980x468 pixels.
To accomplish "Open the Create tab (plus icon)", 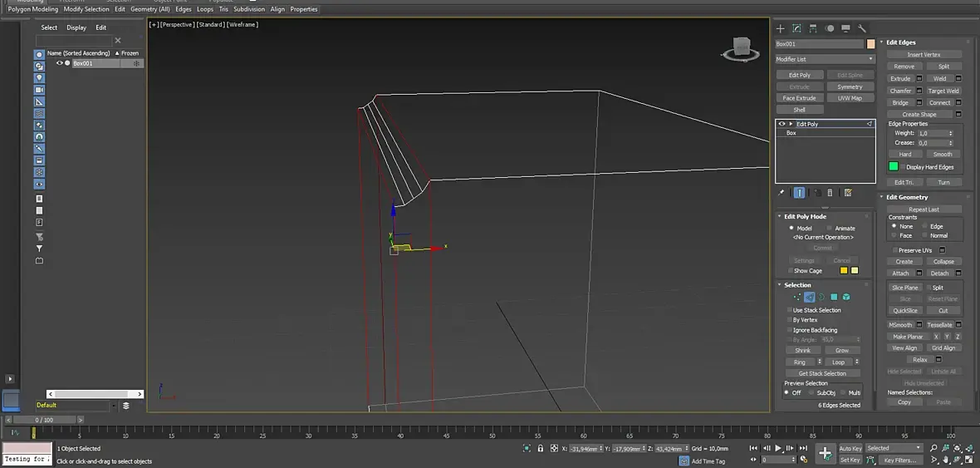I will pos(780,28).
